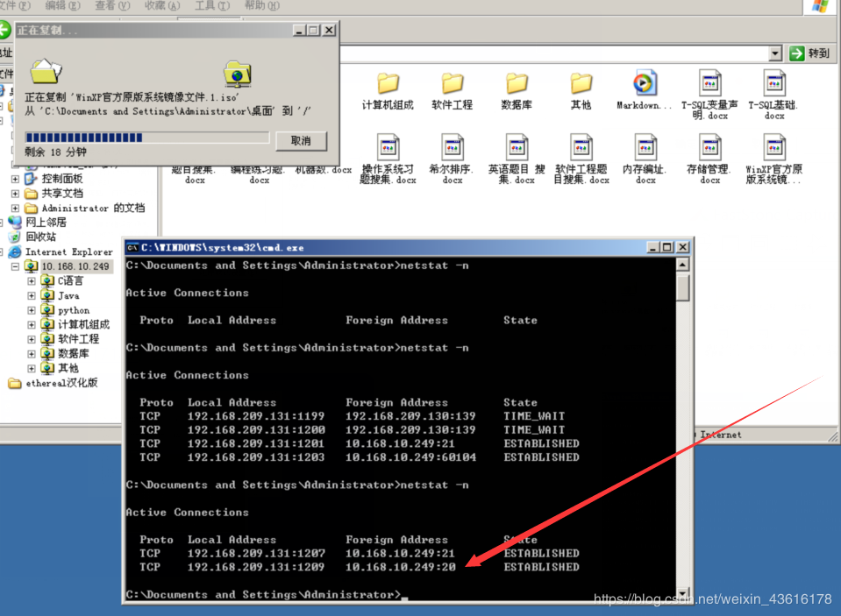The width and height of the screenshot is (841, 616).
Task: Open the 软件工程 folder in file pane
Action: tap(453, 83)
